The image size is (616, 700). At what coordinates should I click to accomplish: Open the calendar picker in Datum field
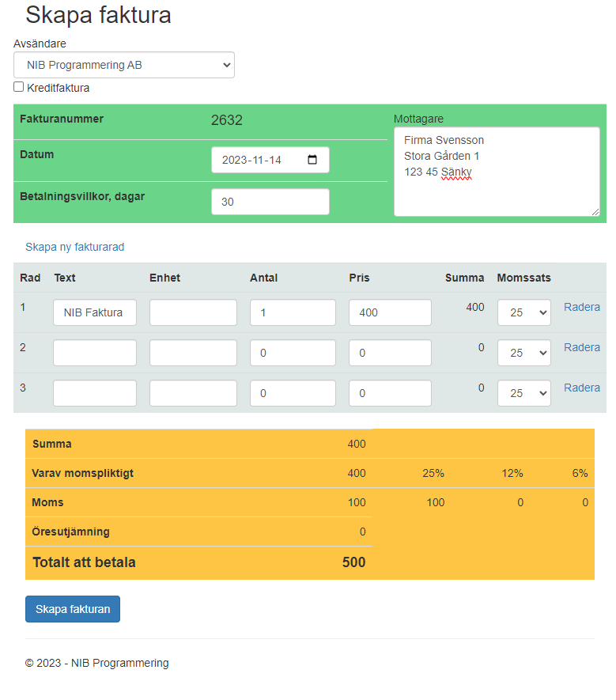pyautogui.click(x=312, y=160)
